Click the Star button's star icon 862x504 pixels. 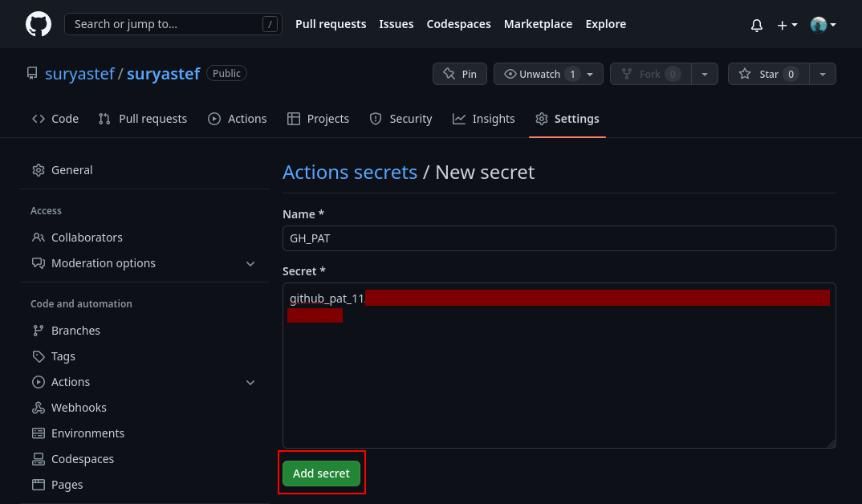click(x=745, y=74)
